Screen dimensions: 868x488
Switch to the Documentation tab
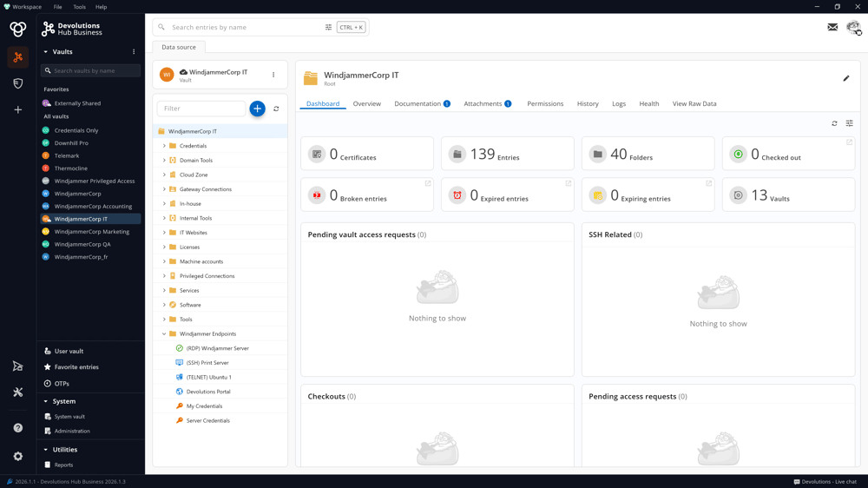coord(422,103)
